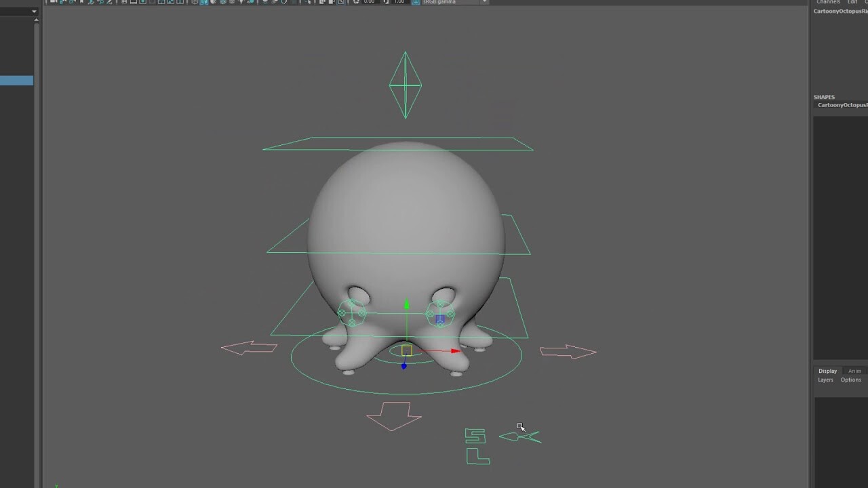Click the highlighted Shaded display mode icon
The height and width of the screenshot is (488, 868).
pyautogui.click(x=205, y=3)
